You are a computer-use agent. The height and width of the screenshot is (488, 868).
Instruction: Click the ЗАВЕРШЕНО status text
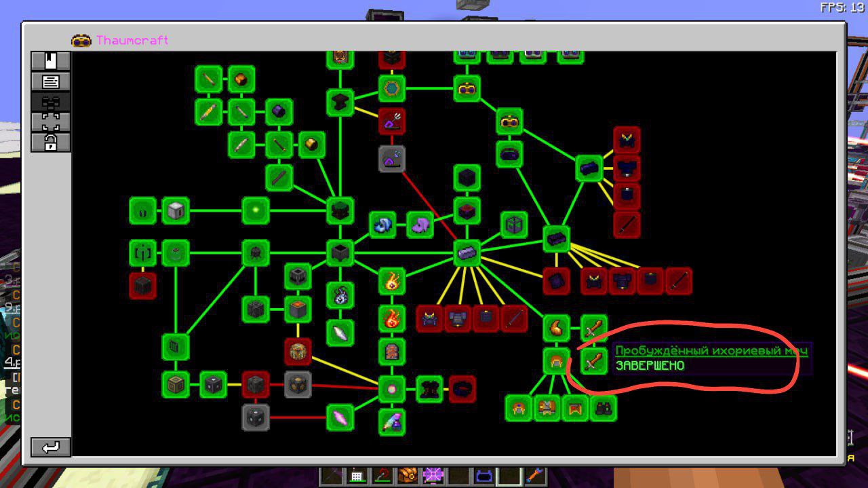(x=650, y=365)
